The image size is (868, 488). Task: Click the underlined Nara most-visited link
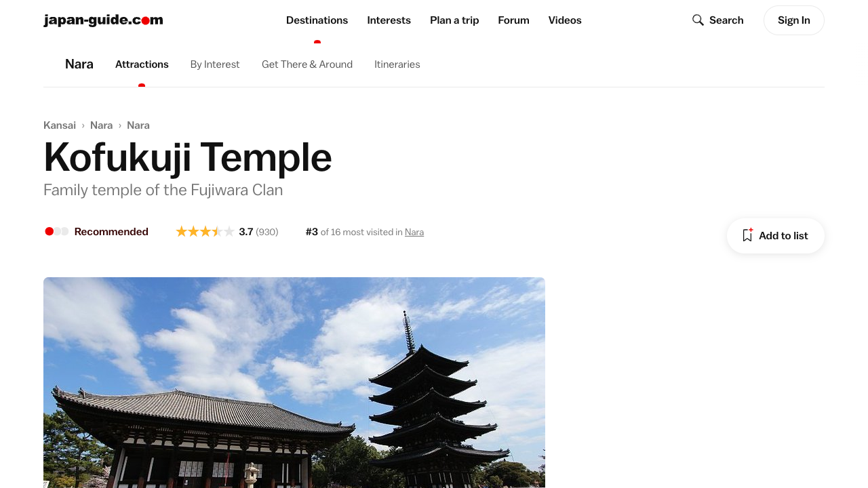click(x=414, y=232)
